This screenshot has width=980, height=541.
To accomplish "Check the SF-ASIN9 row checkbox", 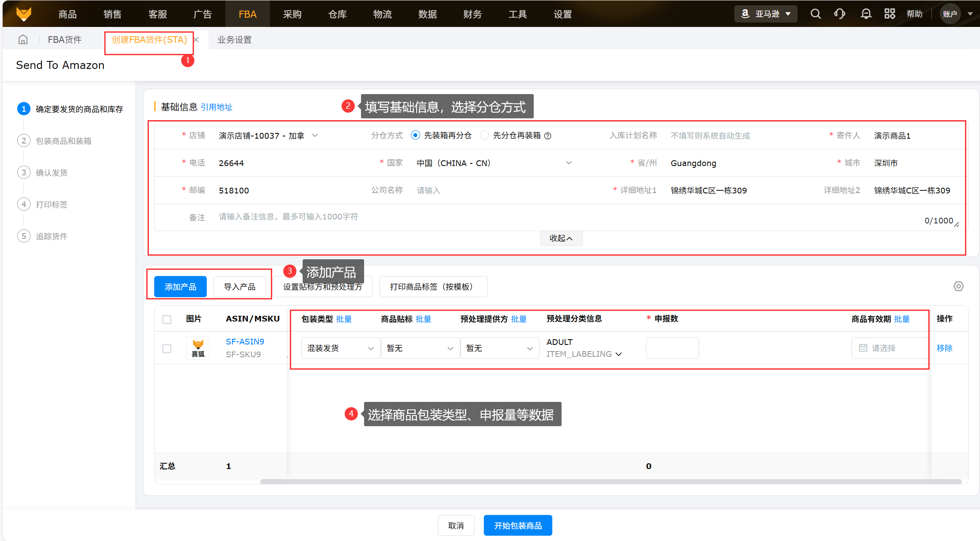I will click(x=167, y=348).
